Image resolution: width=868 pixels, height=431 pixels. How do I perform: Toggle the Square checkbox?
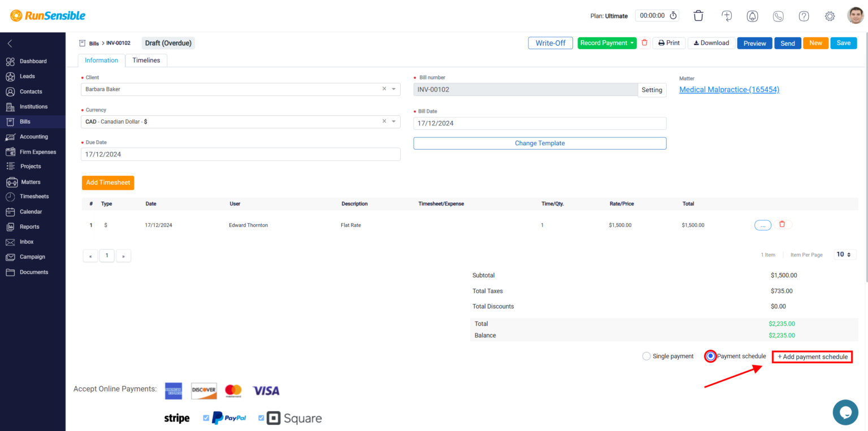[261, 419]
